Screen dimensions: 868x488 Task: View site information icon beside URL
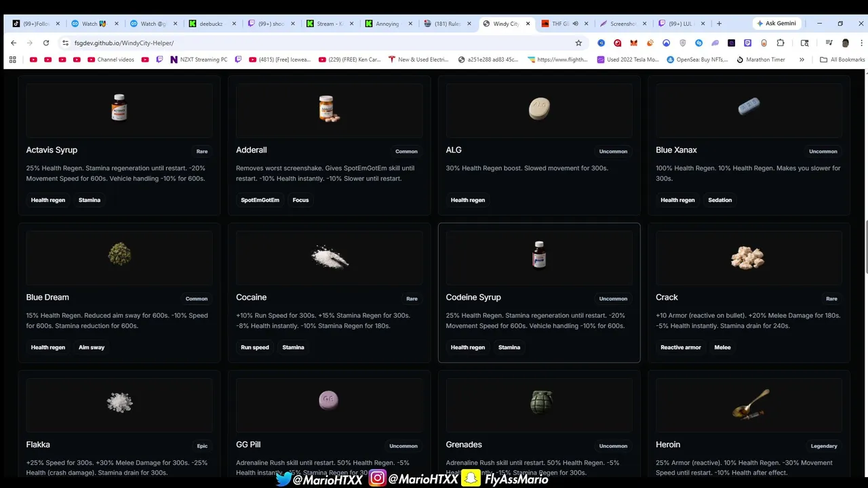65,43
